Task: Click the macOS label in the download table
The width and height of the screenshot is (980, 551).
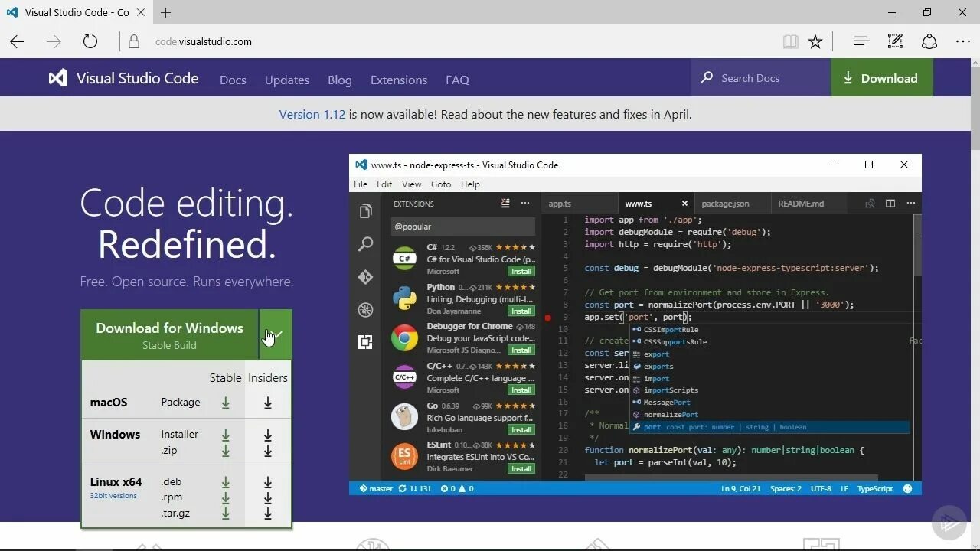Action: click(109, 402)
